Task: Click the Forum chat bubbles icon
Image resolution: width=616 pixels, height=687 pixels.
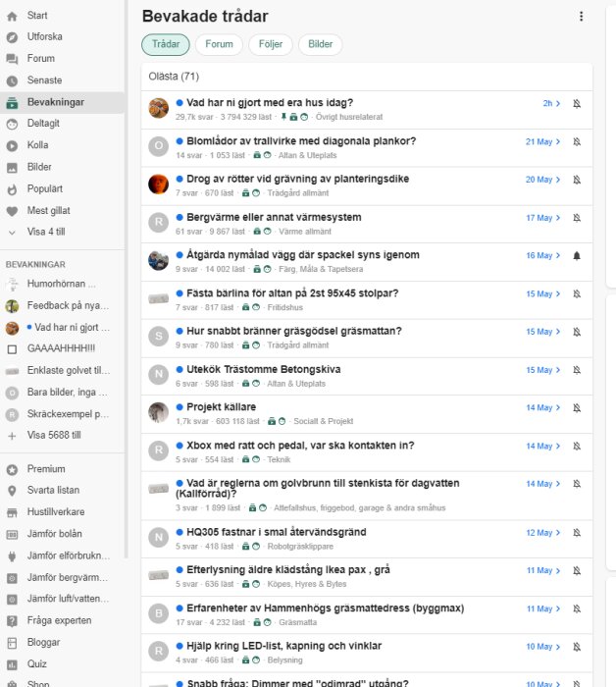Action: [12, 59]
